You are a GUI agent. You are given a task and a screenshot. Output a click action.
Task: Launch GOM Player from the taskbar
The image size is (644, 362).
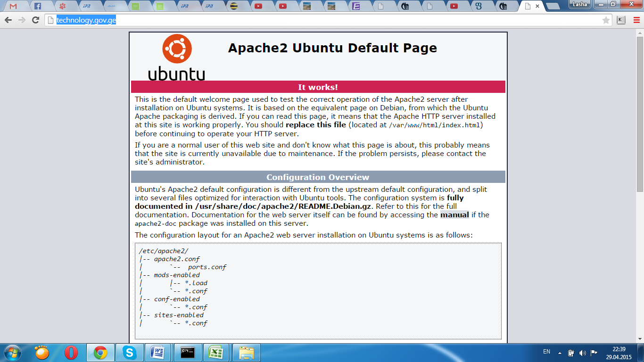click(x=42, y=353)
